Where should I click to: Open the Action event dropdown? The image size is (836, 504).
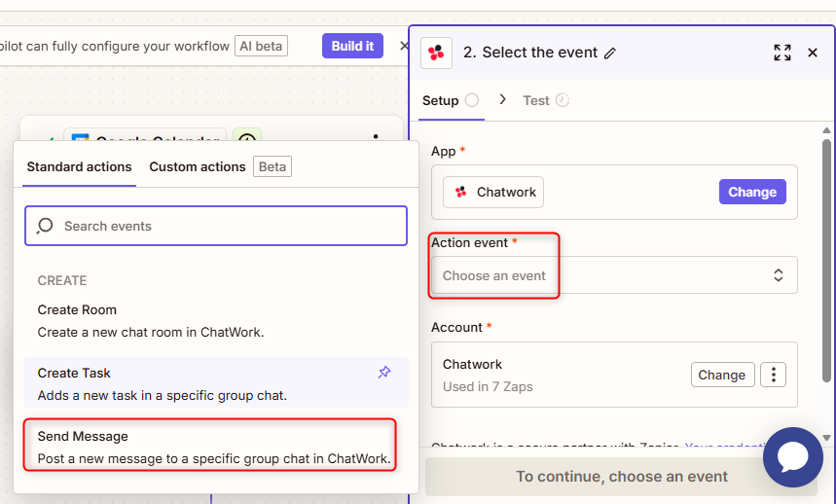pos(614,275)
